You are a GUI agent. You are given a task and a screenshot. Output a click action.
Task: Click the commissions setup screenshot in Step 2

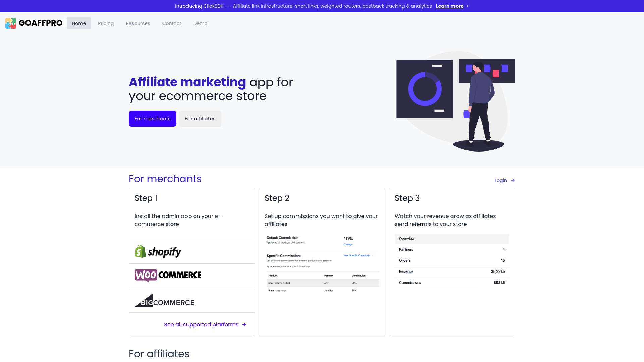coord(322,264)
